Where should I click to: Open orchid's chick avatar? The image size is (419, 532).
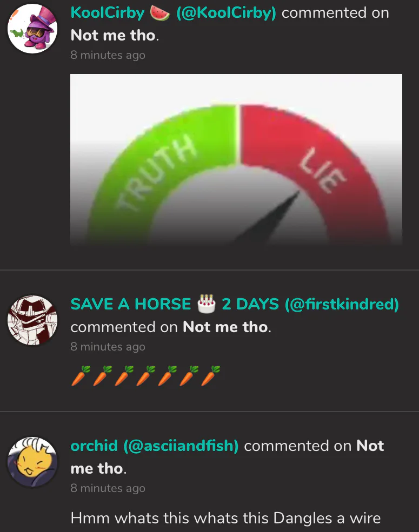click(x=32, y=462)
